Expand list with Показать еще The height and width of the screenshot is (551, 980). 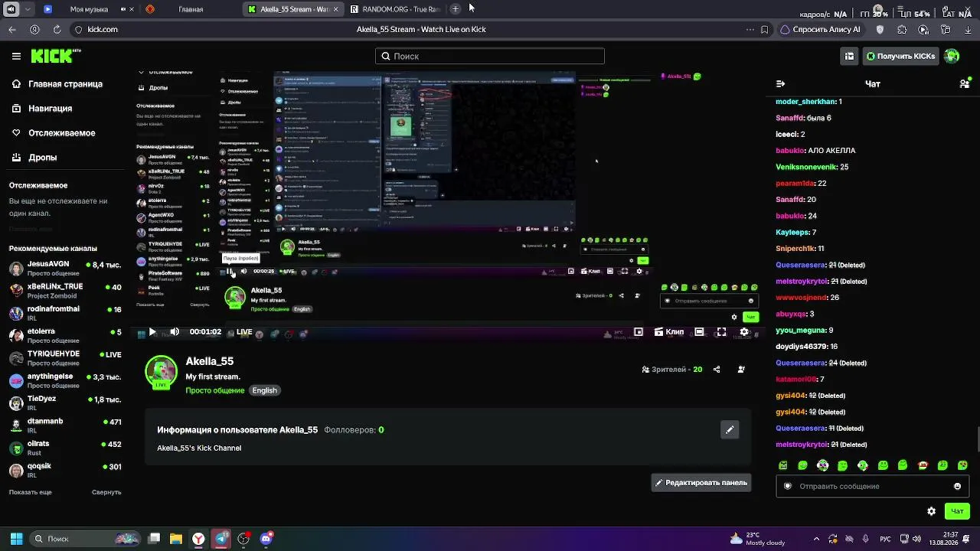(31, 492)
